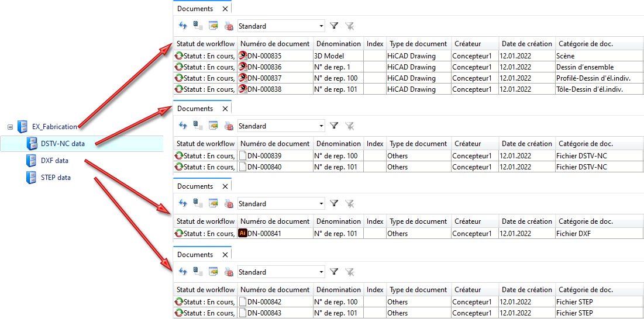Image resolution: width=644 pixels, height=319 pixels.
Task: Select the STEP data folder
Action: click(x=56, y=177)
